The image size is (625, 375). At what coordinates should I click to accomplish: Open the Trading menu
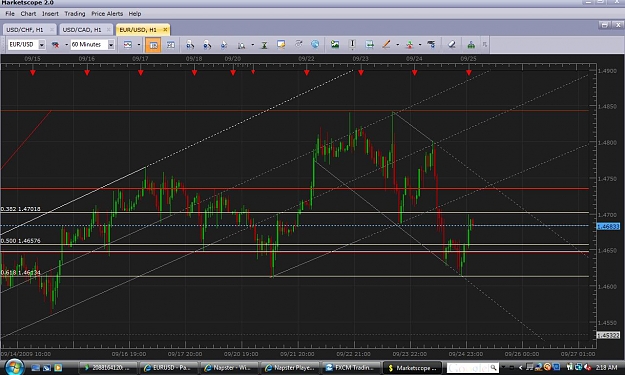(x=75, y=14)
